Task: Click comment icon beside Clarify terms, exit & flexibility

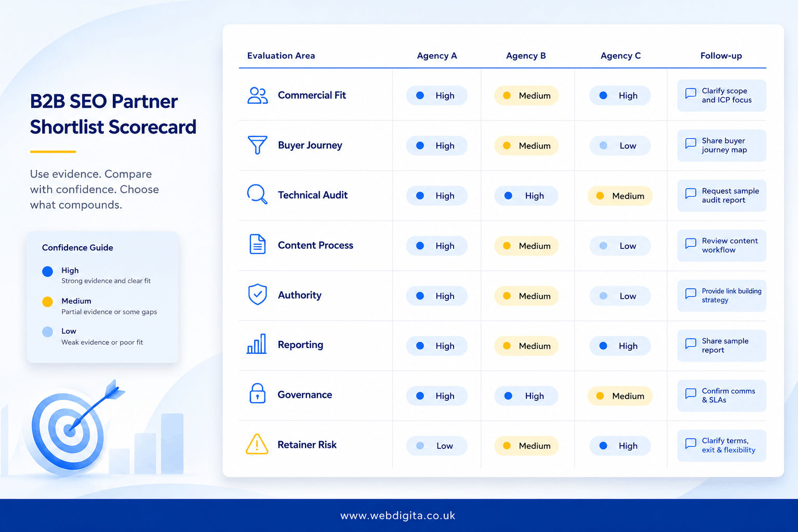Action: 690,444
